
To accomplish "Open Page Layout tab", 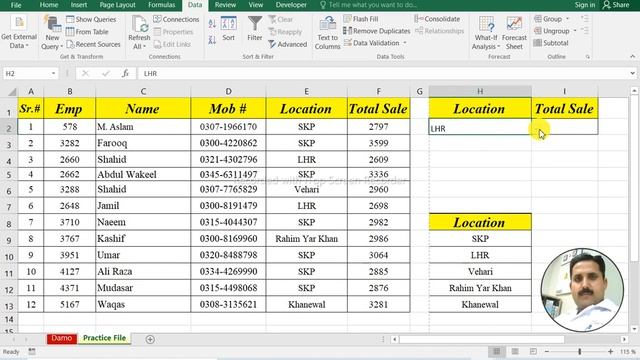I will [118, 5].
